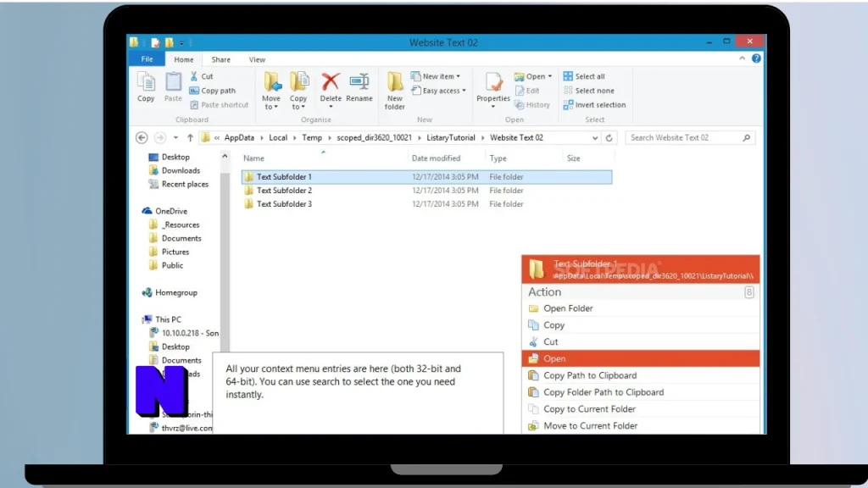Open the File tab
Screen dimensions: 868x488
(147, 59)
